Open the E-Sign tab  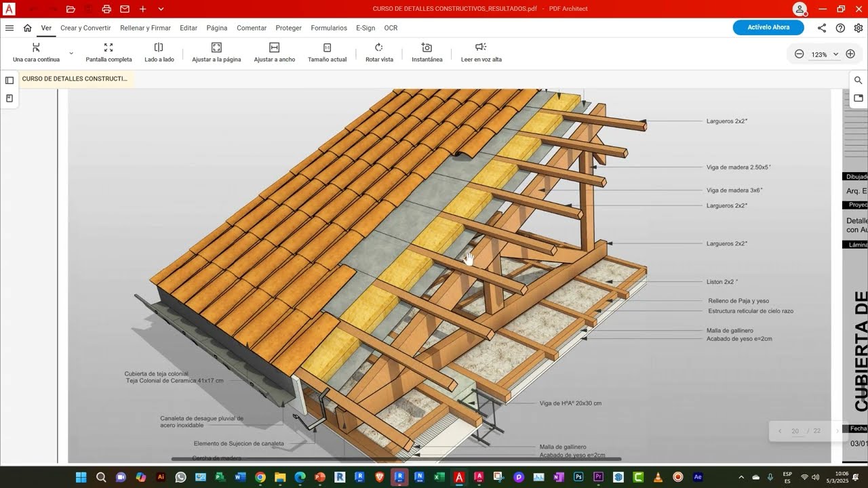point(366,28)
